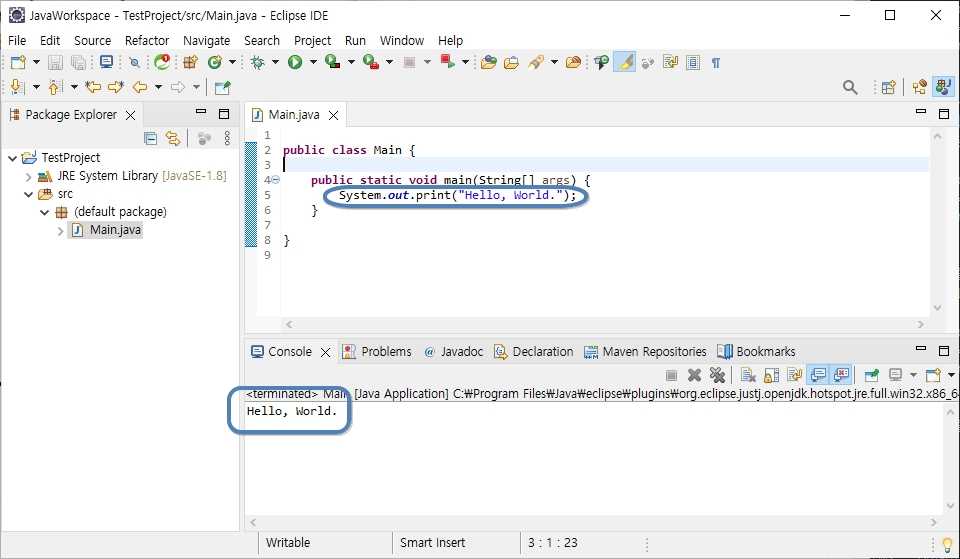Expand the Main.java tree node
The width and height of the screenshot is (960, 559).
(60, 230)
